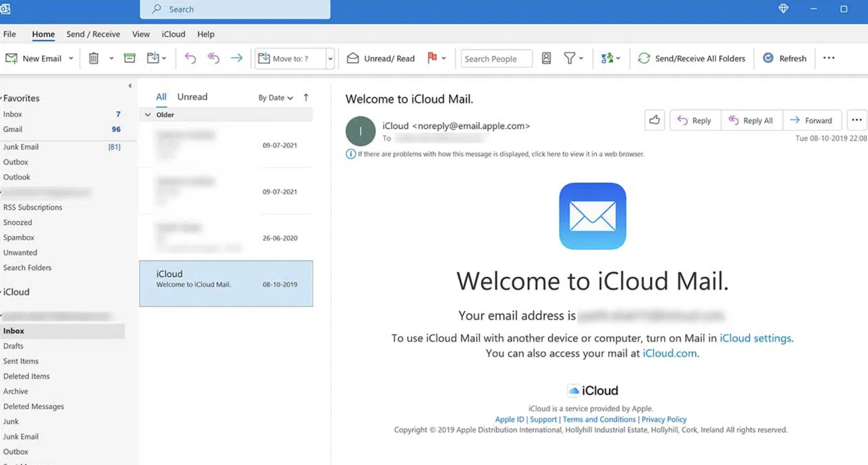Open the New Email dropdown arrow
Viewport: 868px width, 465px height.
(71, 58)
